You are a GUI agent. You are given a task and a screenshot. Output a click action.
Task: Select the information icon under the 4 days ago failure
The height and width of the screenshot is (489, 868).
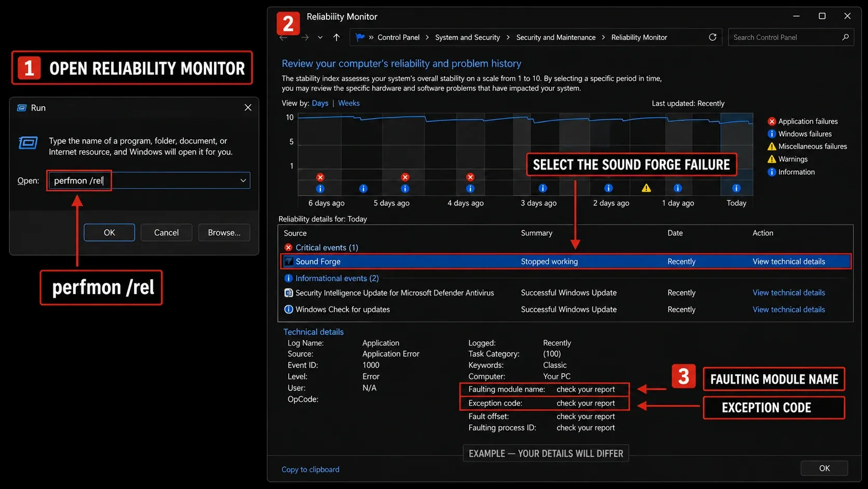tap(470, 189)
